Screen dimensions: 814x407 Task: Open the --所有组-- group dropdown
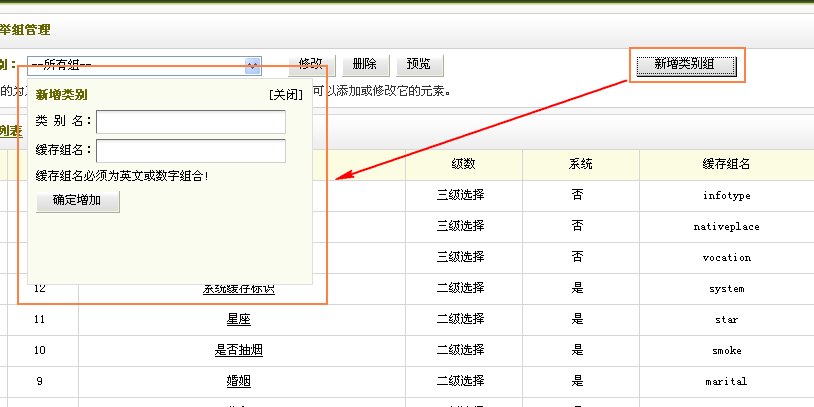tap(144, 65)
